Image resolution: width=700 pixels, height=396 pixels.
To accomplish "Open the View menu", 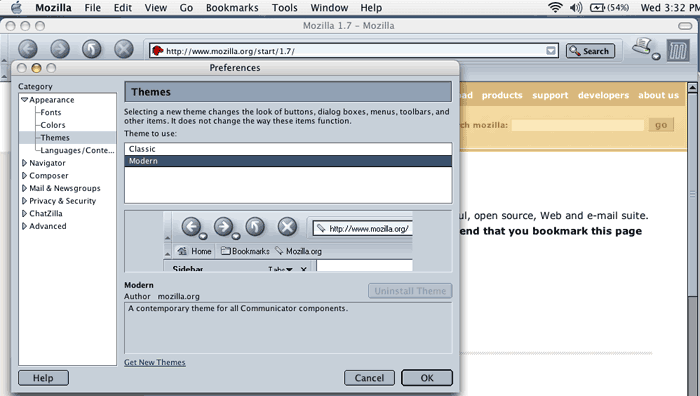I will pos(155,8).
